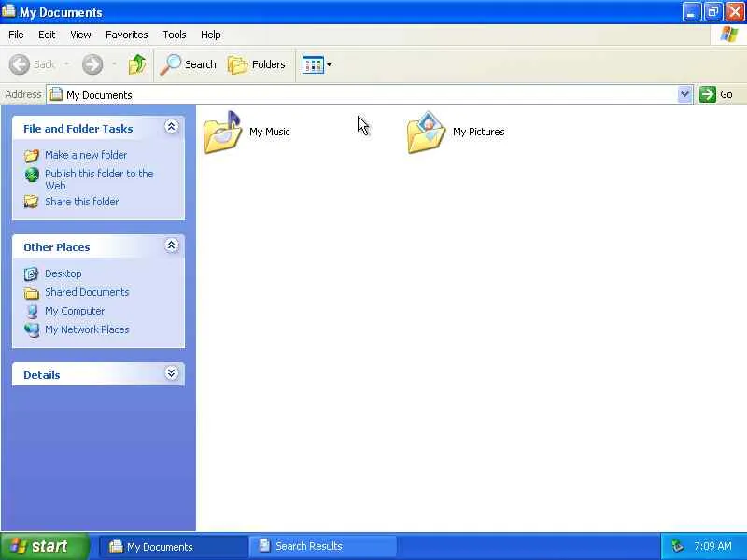Open My Network Places link

tap(87, 329)
